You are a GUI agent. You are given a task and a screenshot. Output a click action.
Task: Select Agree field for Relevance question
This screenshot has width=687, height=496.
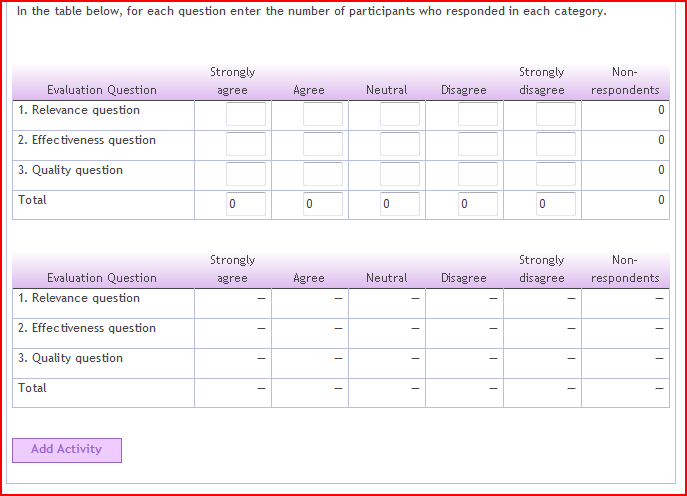(x=323, y=114)
